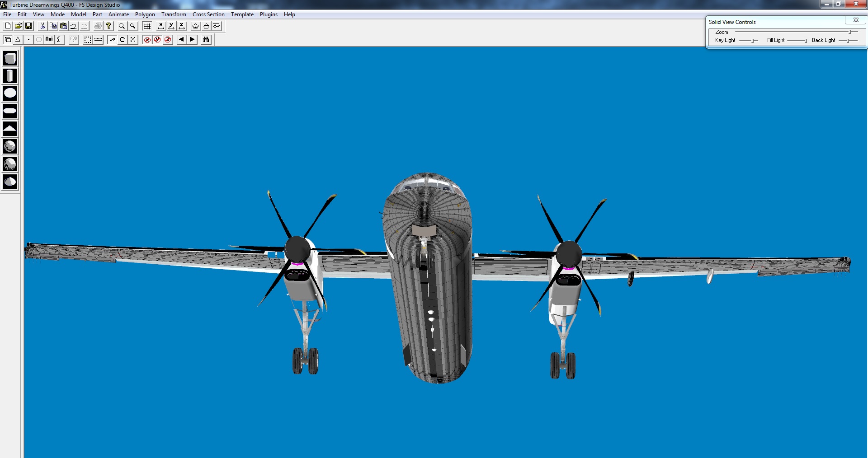Activate the dotted rectangle selection tool
This screenshot has width=868, height=458.
(x=88, y=40)
